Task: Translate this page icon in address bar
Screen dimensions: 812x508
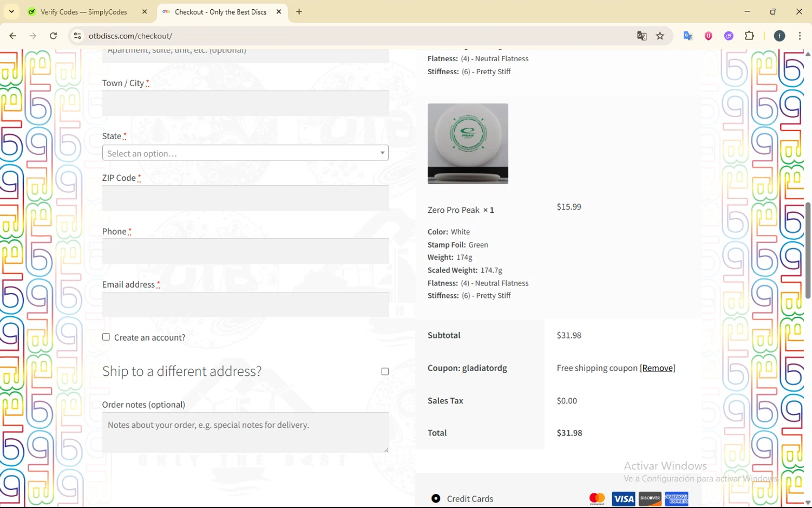Action: 642,36
